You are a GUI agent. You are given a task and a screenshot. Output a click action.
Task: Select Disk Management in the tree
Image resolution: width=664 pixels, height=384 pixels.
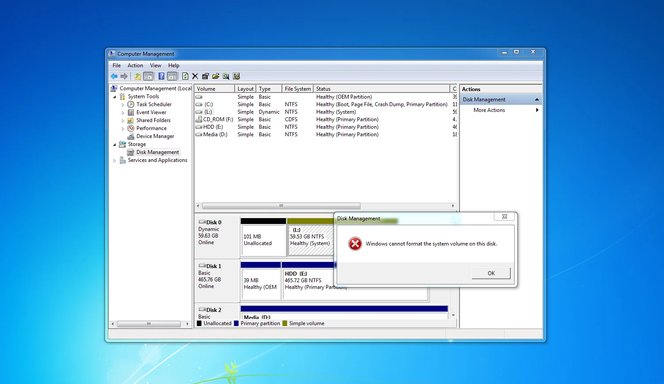click(x=158, y=152)
